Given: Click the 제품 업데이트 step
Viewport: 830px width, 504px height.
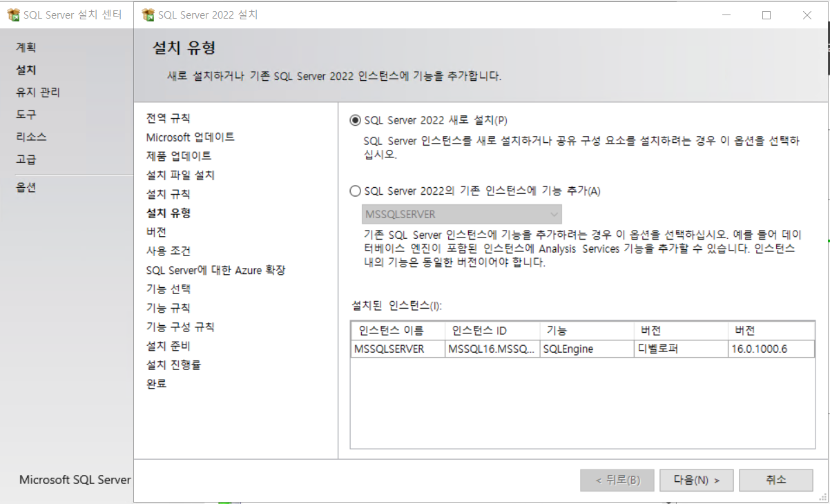Looking at the screenshot, I should tap(179, 156).
